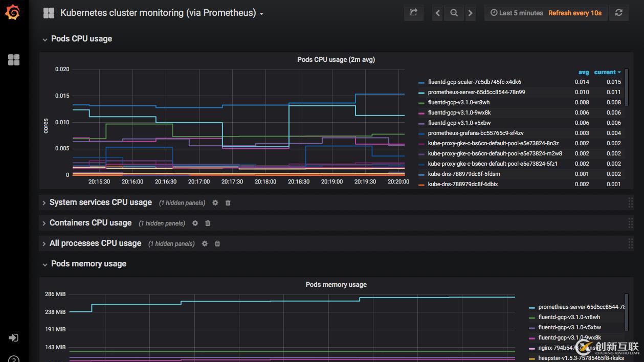
Task: Click the refresh dashboard icon
Action: (x=618, y=13)
